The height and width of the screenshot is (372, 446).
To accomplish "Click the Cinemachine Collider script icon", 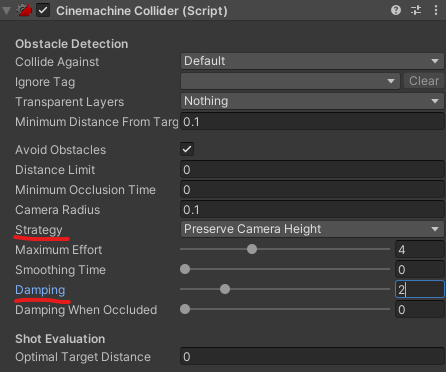I will coord(24,10).
